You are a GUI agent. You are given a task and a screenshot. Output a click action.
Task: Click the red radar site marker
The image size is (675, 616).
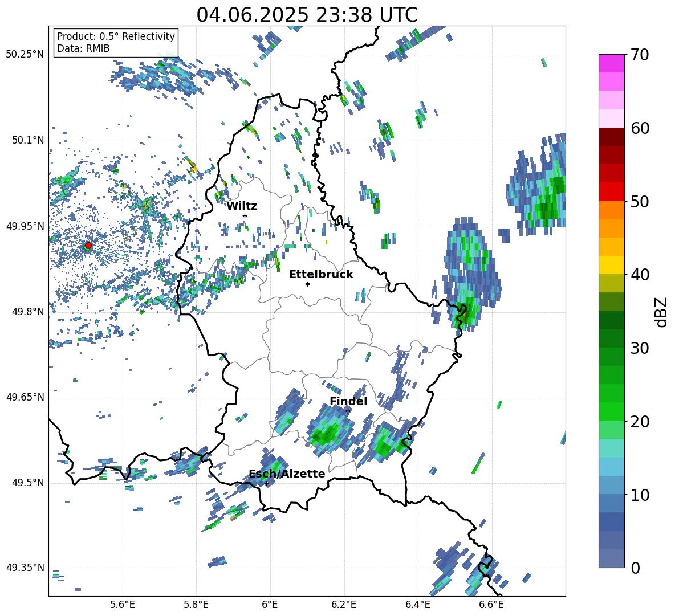tap(88, 245)
